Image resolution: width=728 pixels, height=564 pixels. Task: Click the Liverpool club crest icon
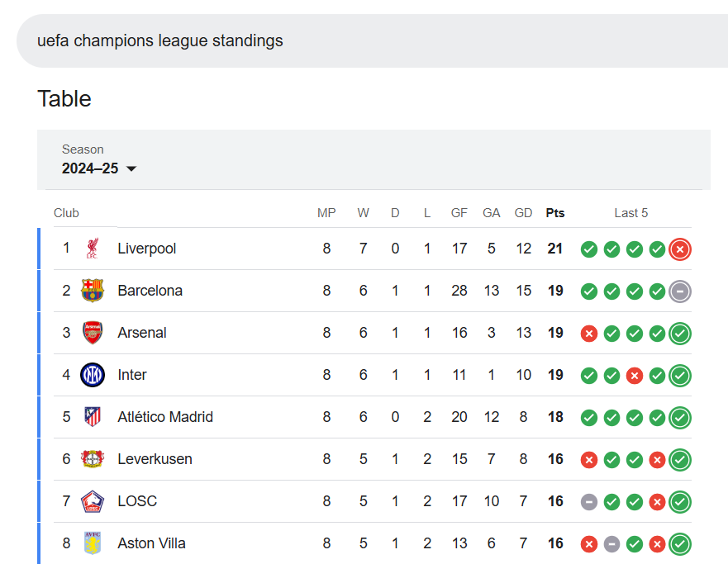pos(93,249)
